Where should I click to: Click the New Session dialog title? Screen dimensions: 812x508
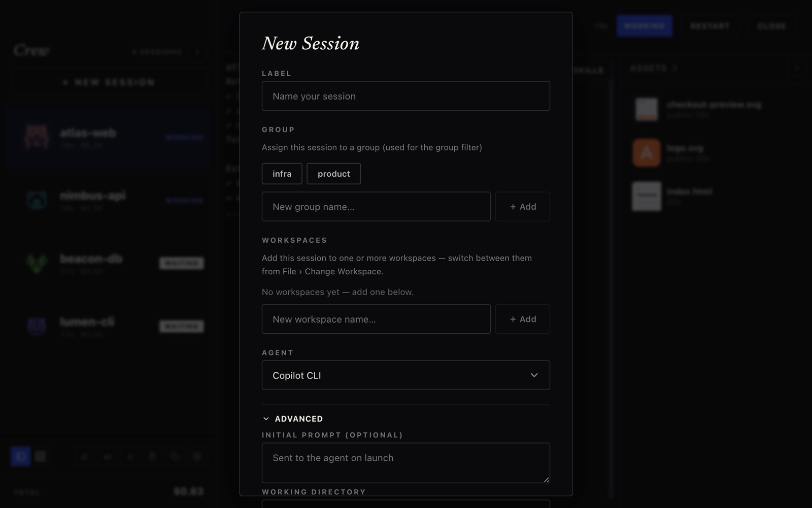[x=311, y=44]
